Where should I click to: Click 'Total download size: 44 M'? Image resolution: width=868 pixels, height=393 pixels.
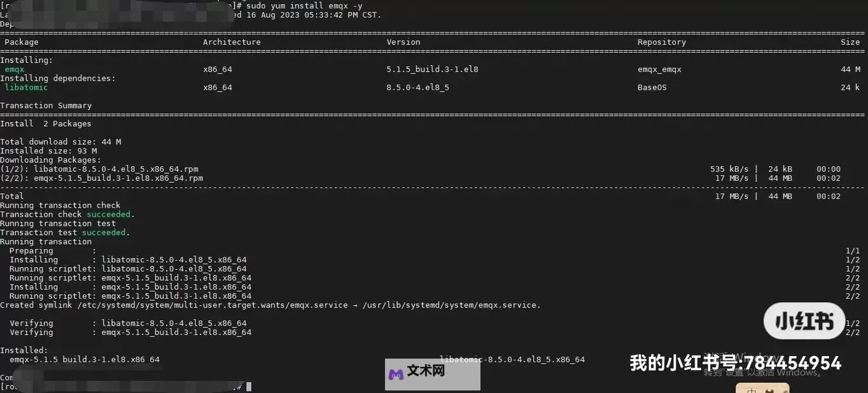tap(60, 142)
